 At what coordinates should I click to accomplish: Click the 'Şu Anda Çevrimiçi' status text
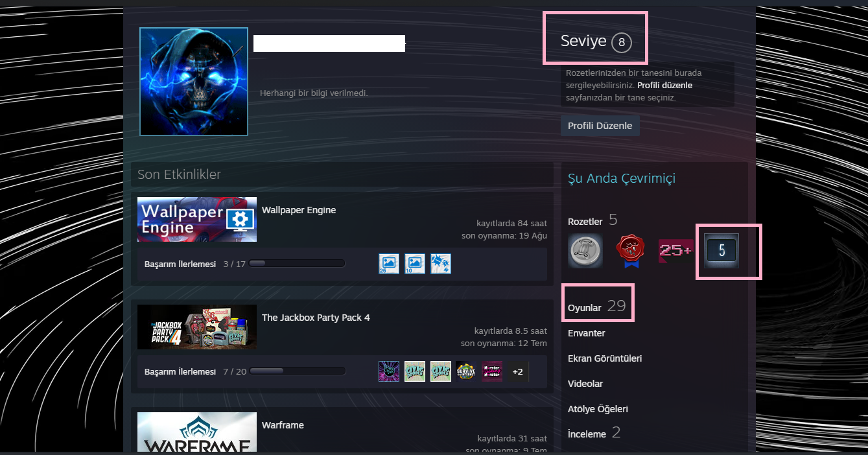(x=622, y=178)
